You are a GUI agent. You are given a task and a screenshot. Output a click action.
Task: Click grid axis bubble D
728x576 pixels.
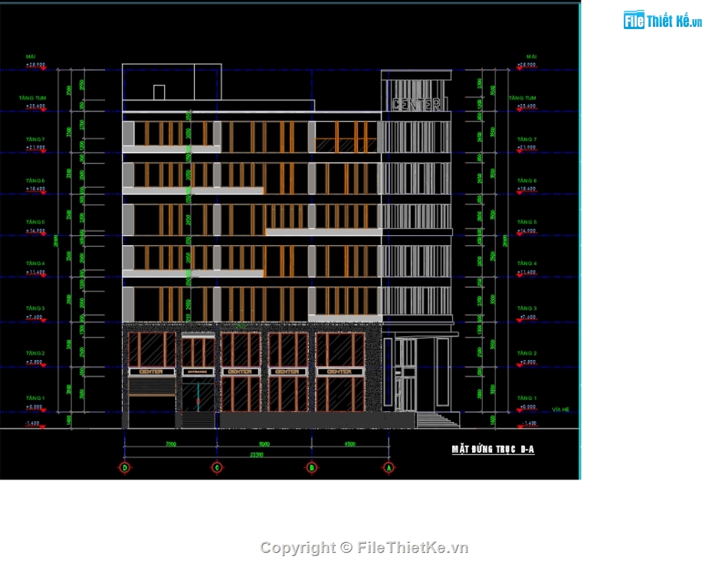(x=124, y=467)
